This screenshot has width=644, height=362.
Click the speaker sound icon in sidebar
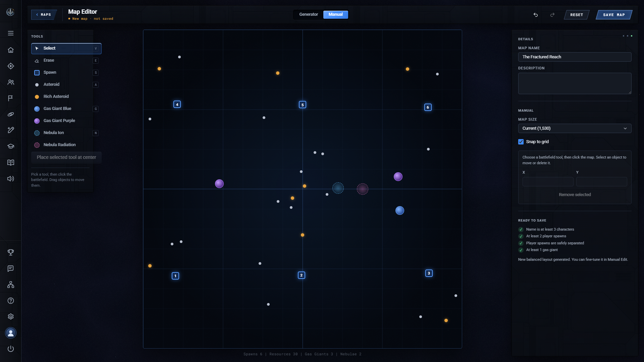[x=11, y=179]
